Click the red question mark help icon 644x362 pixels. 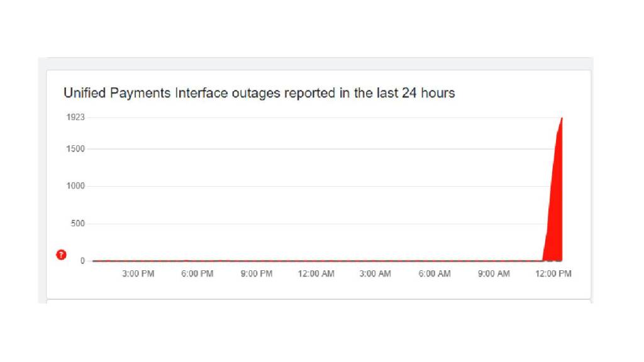[x=61, y=255]
